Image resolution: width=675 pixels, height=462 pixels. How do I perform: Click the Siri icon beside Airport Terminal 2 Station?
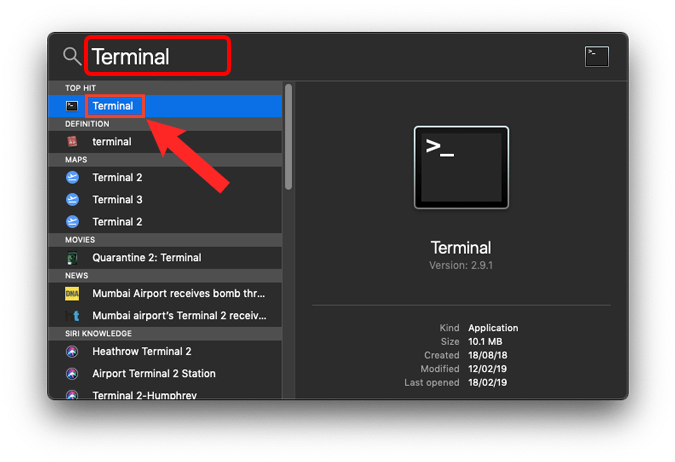(x=72, y=374)
